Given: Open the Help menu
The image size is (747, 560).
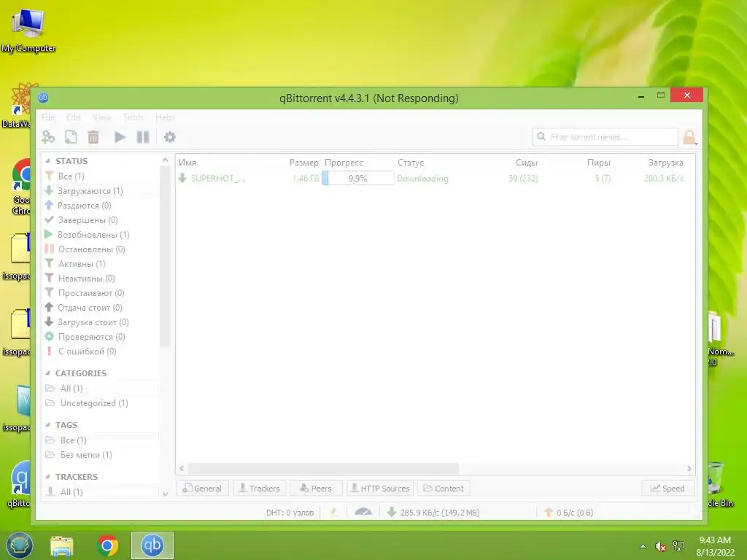Looking at the screenshot, I should tap(164, 117).
